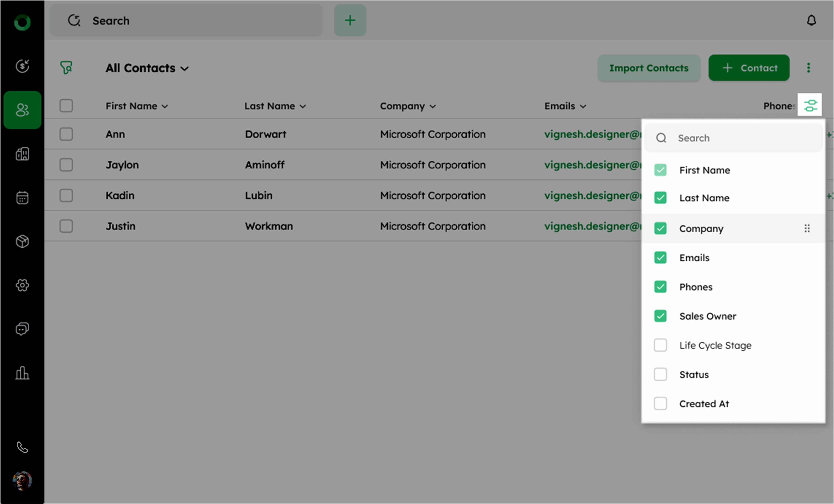This screenshot has width=834, height=504.
Task: Check the Created At column checkbox
Action: 660,403
